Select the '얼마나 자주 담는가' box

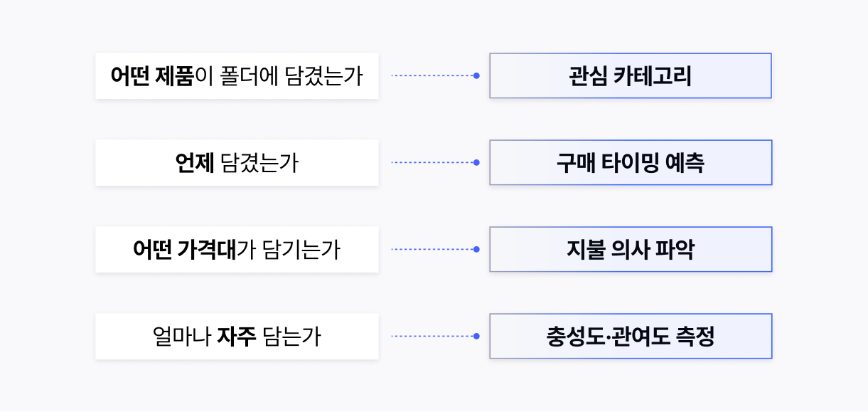(237, 337)
